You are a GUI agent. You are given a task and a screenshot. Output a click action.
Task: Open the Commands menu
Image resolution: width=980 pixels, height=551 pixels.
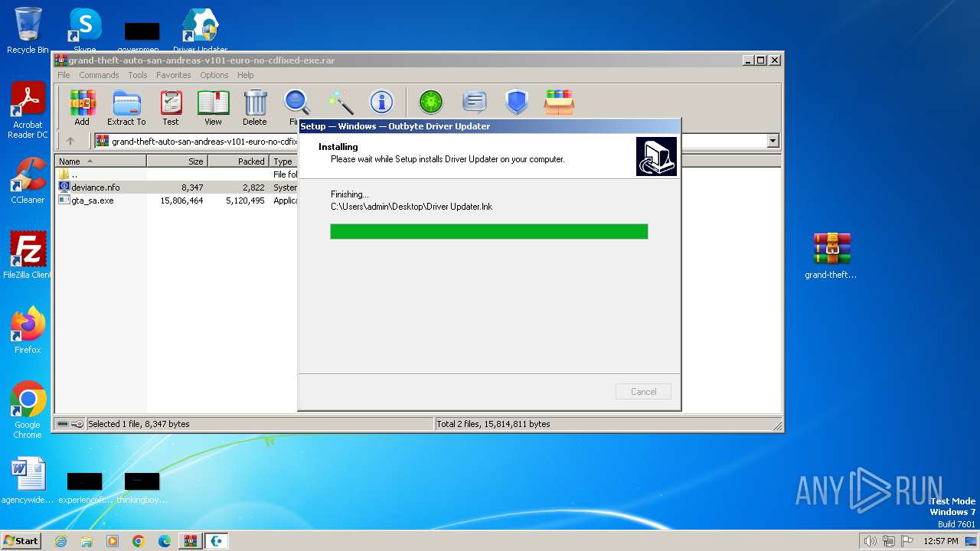pyautogui.click(x=99, y=75)
